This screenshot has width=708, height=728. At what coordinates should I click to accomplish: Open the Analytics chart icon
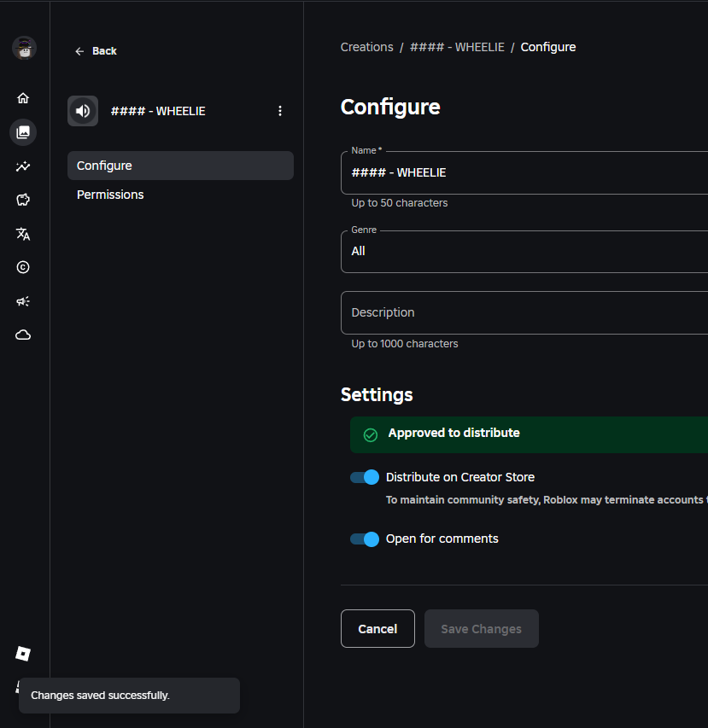click(x=23, y=166)
